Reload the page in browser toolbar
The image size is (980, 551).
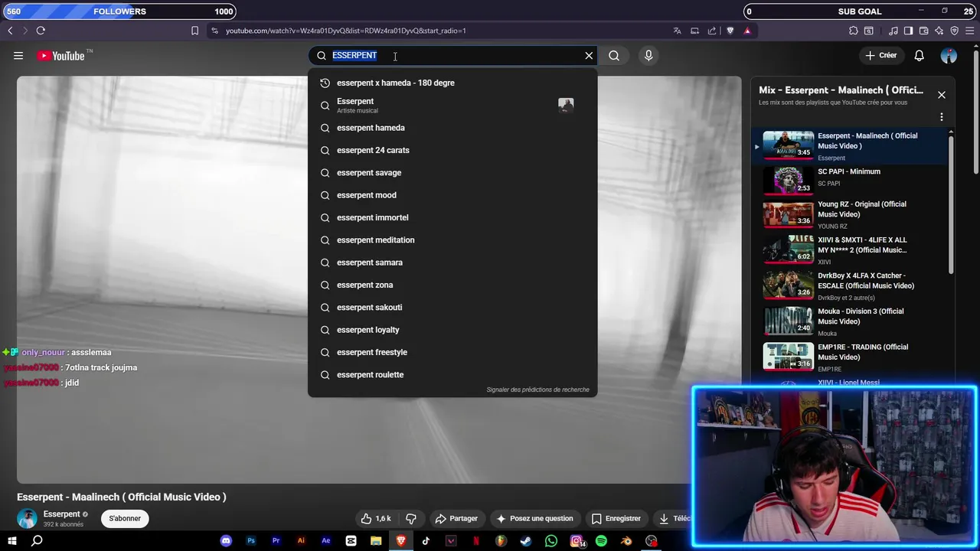click(x=41, y=31)
